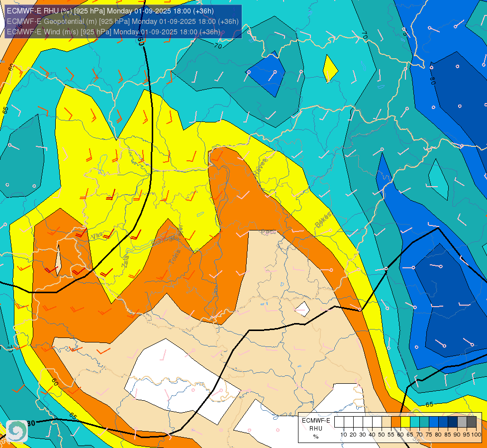Pick the orange 55–60 legend swatch

pos(395,422)
